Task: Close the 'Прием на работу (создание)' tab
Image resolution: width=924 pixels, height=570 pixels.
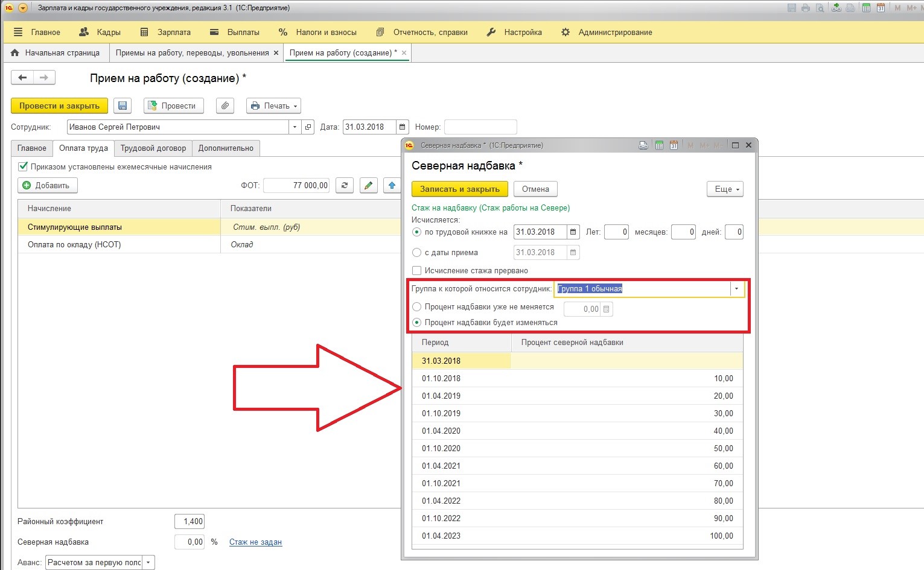Action: [404, 53]
